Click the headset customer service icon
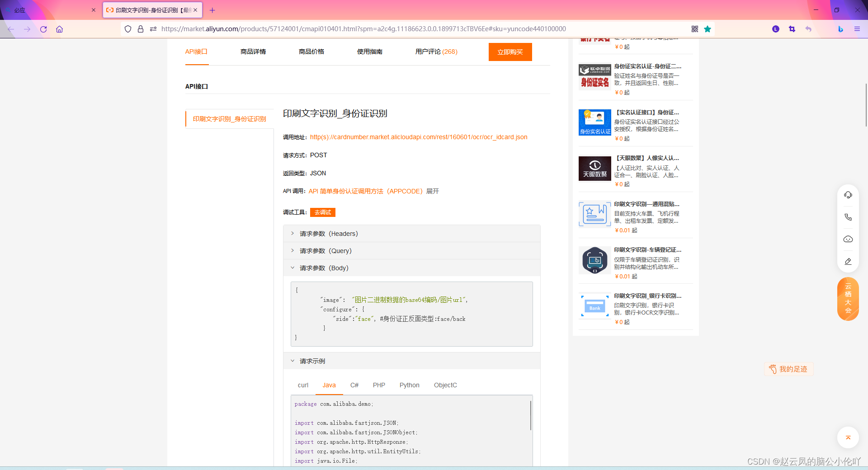The height and width of the screenshot is (470, 868). 848,195
